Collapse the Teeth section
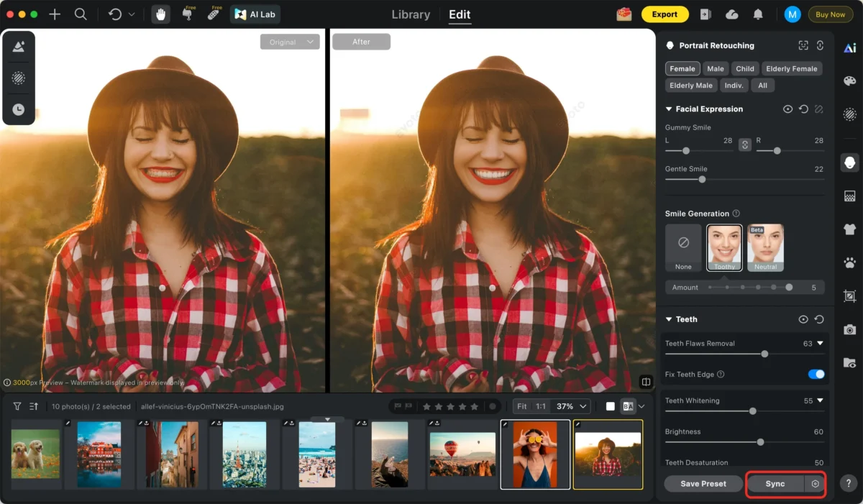 (669, 319)
